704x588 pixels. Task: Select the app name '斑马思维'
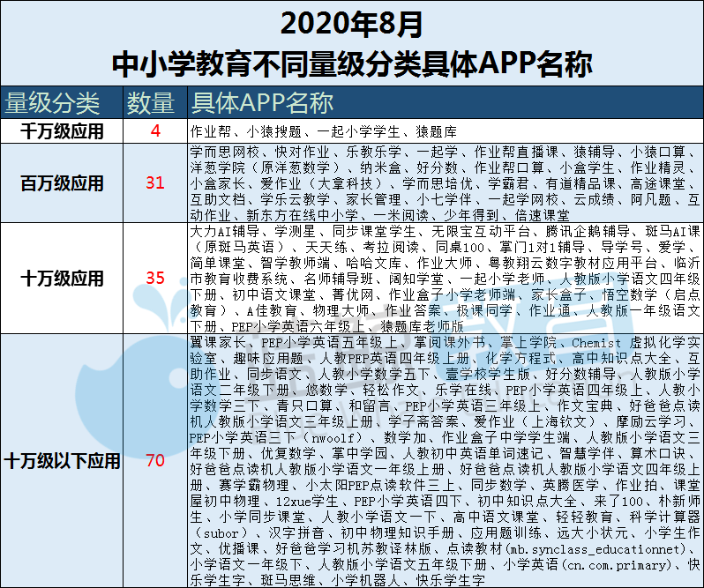point(288,580)
